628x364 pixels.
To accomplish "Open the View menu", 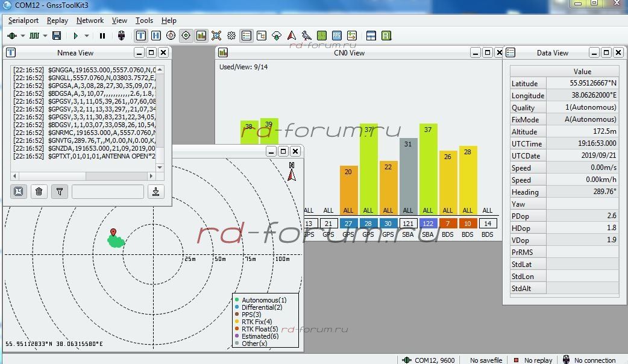I will [x=119, y=20].
